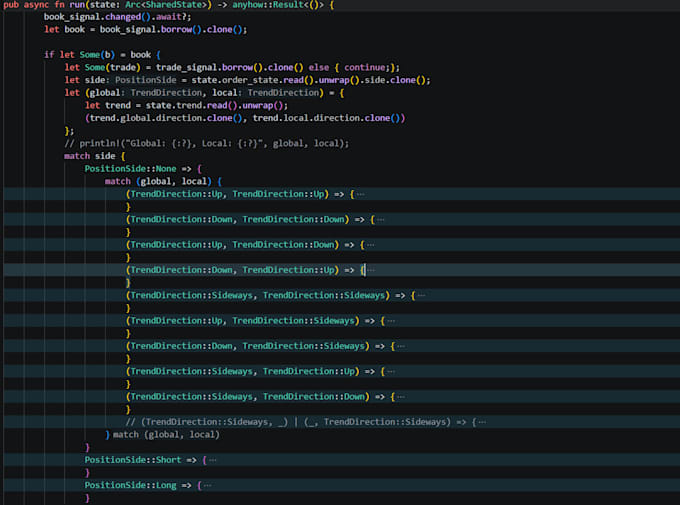
Task: Click 'PositionSide::Short' match arm
Action: (133, 460)
